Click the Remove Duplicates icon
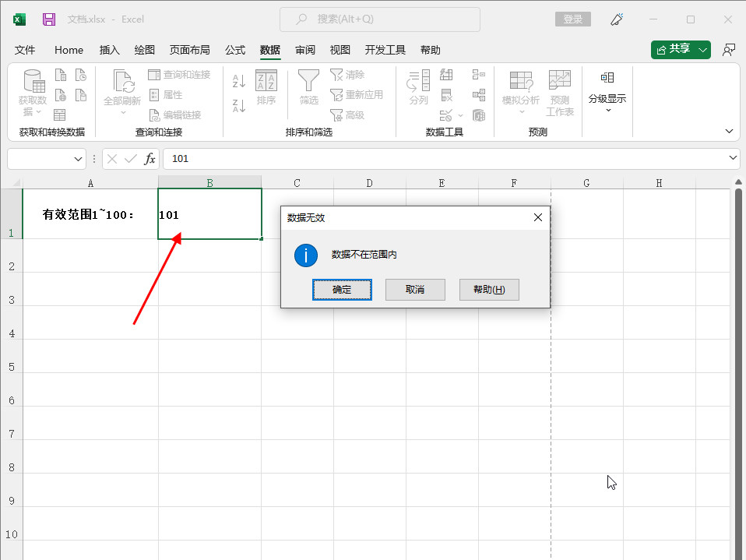Screen dimensions: 746x560 [446, 95]
